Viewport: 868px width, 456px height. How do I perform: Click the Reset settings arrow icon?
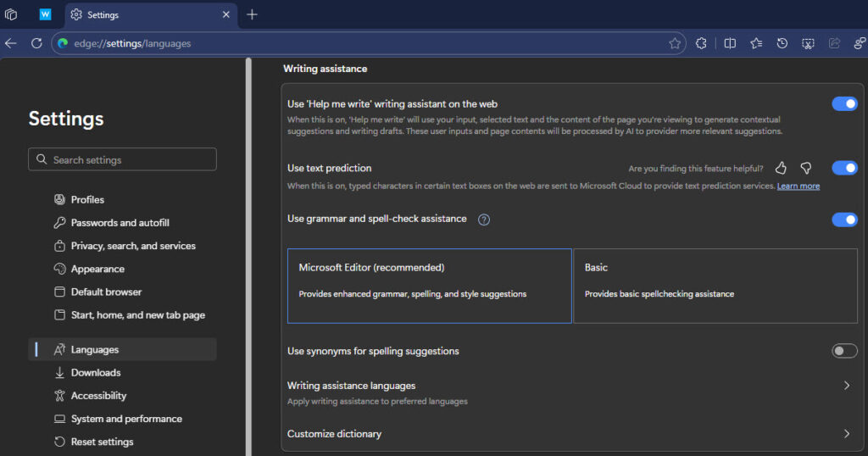59,442
